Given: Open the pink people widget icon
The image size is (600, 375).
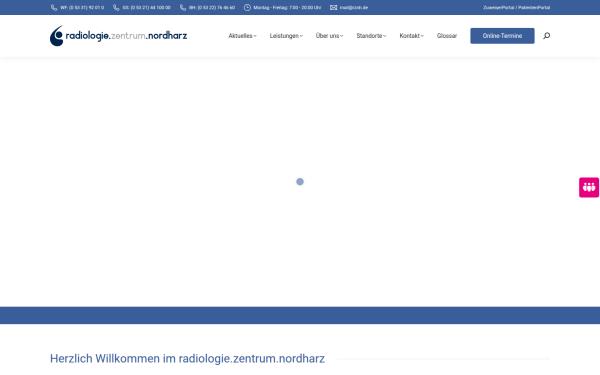Looking at the screenshot, I should click(x=589, y=187).
